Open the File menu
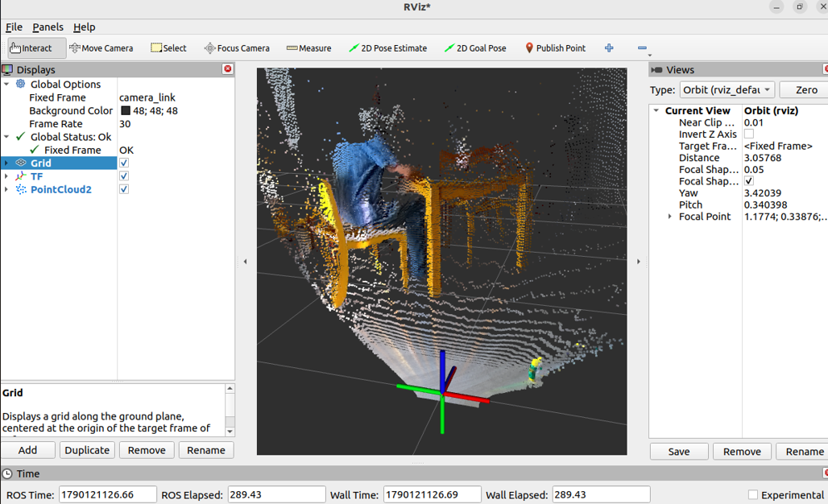 click(14, 27)
